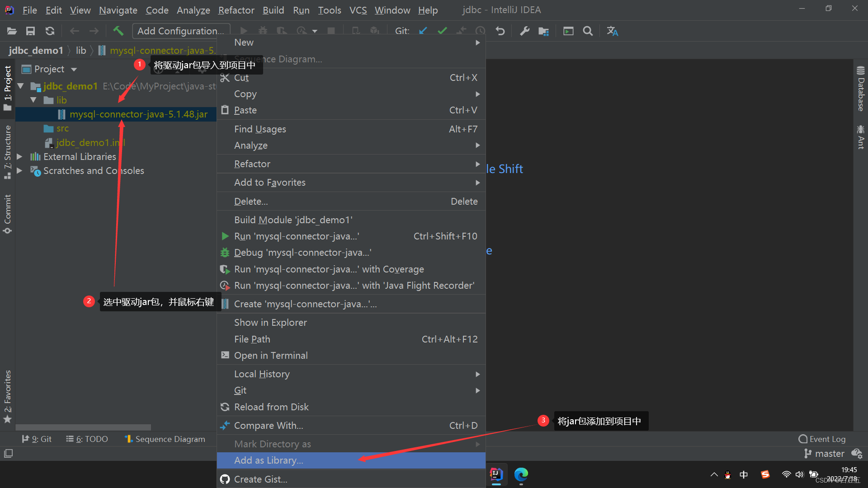Expand the Refactor submenu in context menu
Screen dimensions: 868x488
(x=351, y=164)
